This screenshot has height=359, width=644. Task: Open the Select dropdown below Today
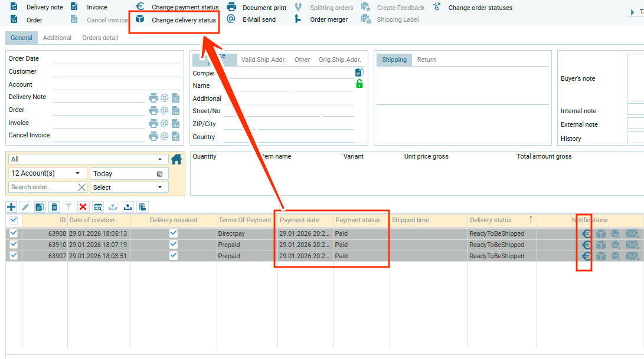(128, 187)
